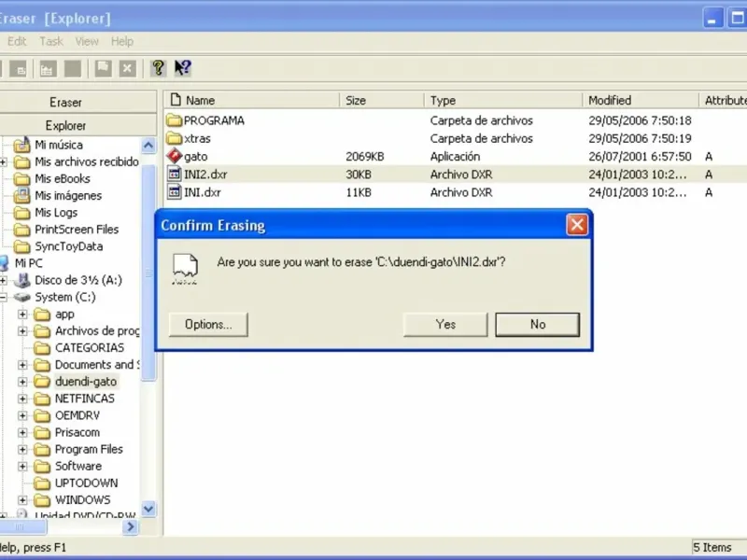The image size is (747, 560).
Task: Expand the Software tree node
Action: 22,466
